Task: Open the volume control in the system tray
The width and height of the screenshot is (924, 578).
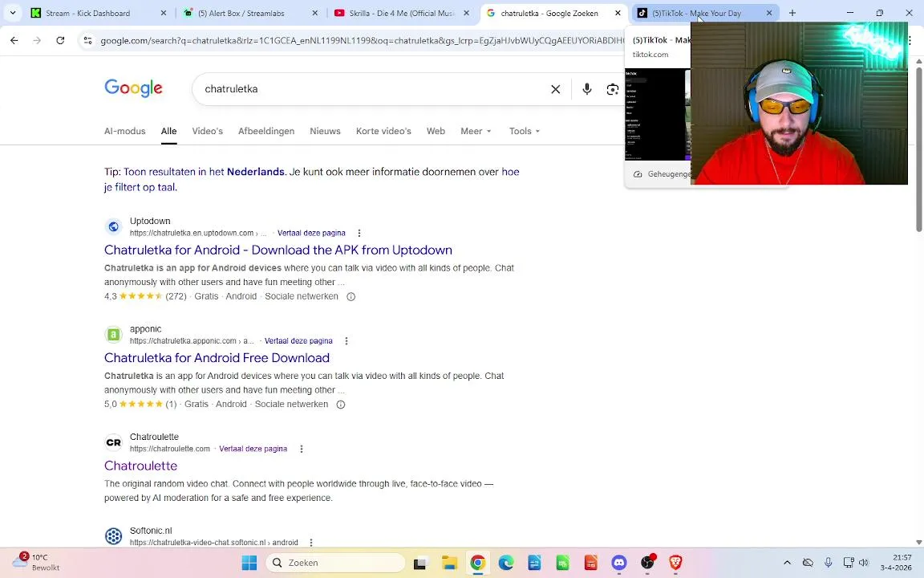Action: pos(864,563)
